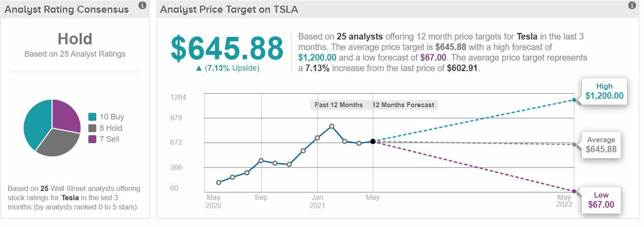Click the High $1,200.00 forecast box
This screenshot has height=227, width=644.
[604, 91]
